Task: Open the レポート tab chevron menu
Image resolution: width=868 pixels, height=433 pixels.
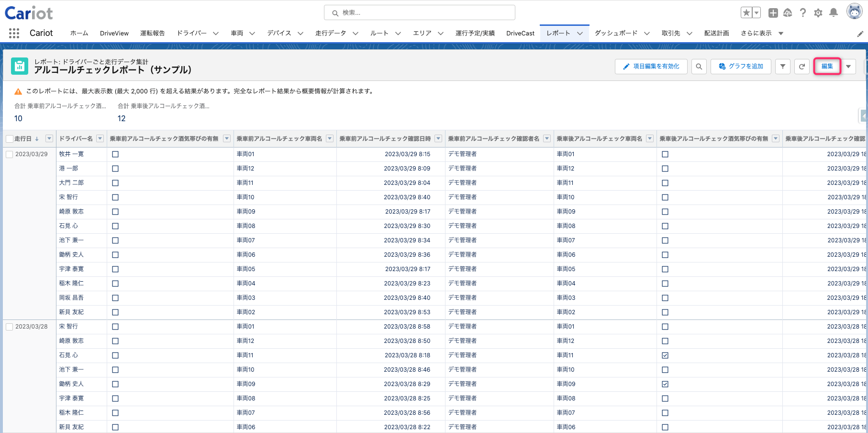Action: pos(580,34)
